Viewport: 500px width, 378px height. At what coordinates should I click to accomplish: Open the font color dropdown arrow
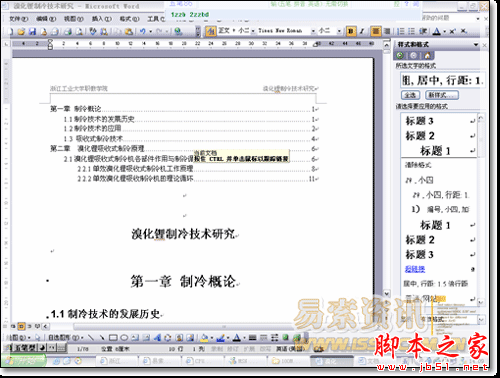[x=445, y=32]
